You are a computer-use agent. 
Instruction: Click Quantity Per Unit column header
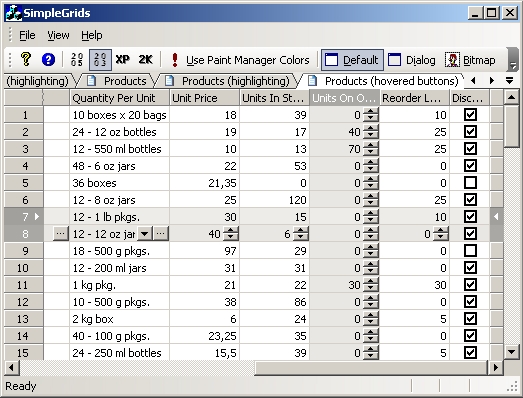click(119, 98)
